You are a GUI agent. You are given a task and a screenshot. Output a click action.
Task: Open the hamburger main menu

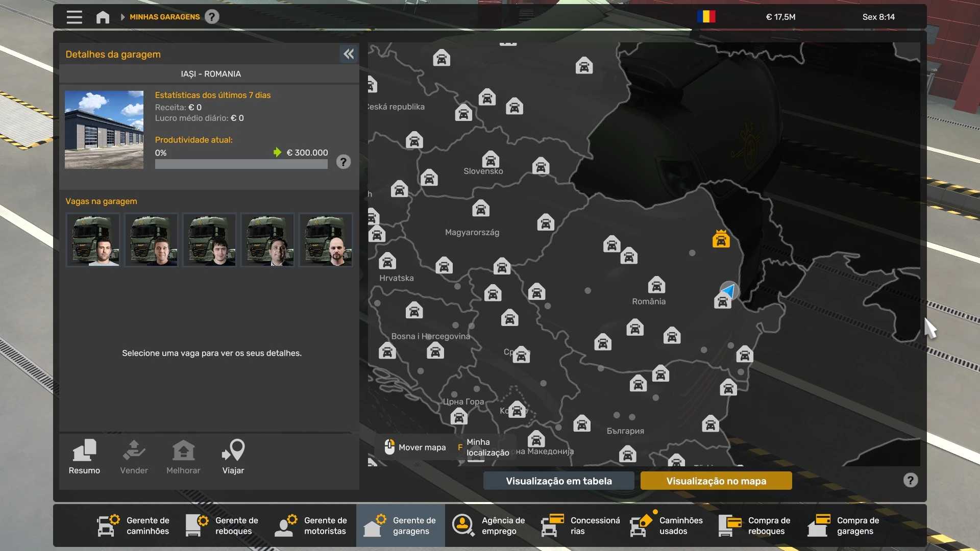tap(74, 17)
